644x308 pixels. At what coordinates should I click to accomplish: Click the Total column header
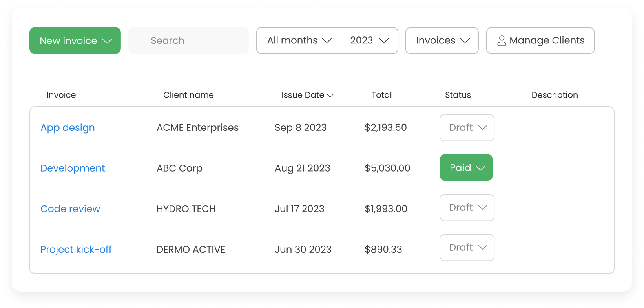(381, 95)
